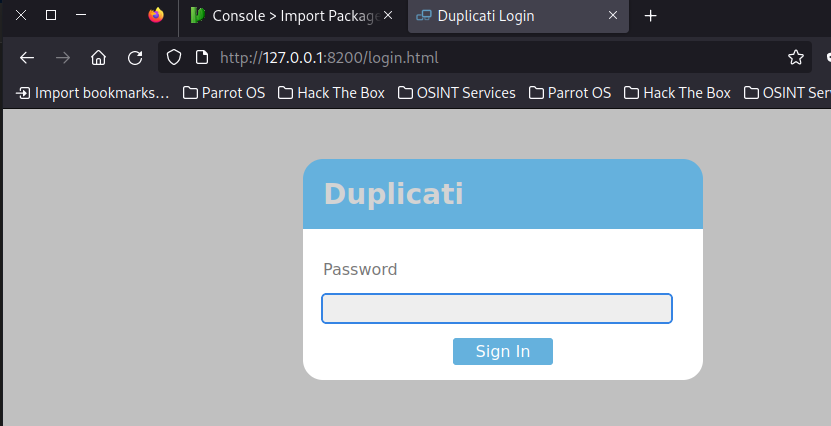Screen dimensions: 831x426
Task: Bookmark this page with star icon
Action: [796, 58]
